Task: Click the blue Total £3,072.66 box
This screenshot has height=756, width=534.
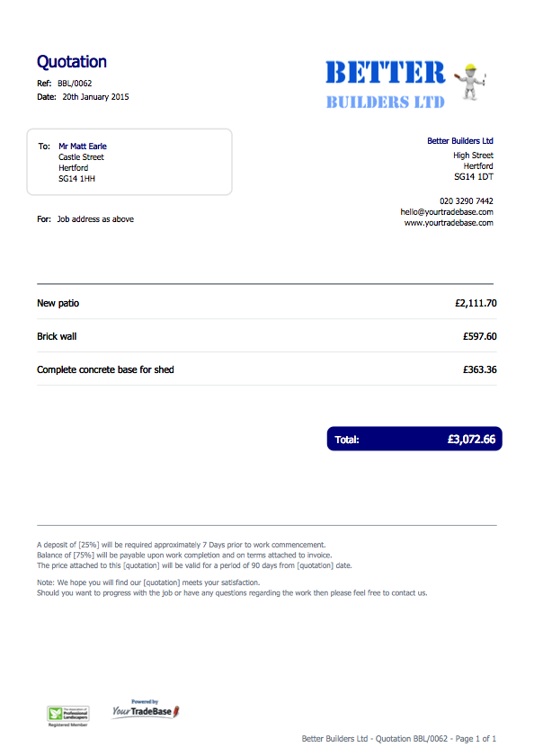Action: point(414,439)
